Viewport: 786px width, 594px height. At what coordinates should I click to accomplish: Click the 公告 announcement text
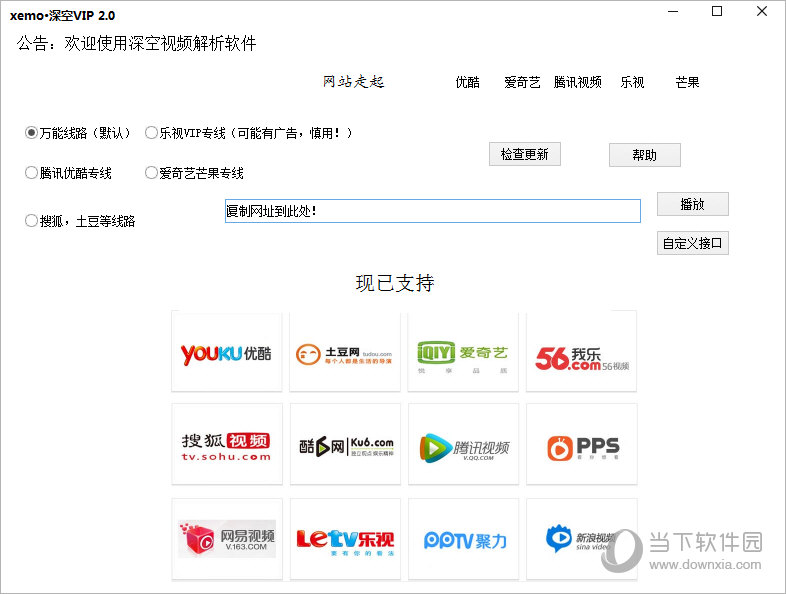[x=136, y=43]
